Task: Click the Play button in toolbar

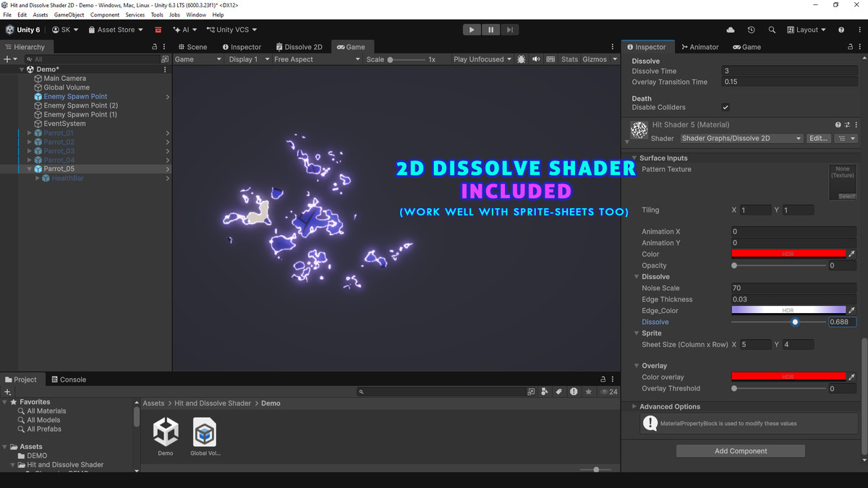Action: pyautogui.click(x=472, y=30)
